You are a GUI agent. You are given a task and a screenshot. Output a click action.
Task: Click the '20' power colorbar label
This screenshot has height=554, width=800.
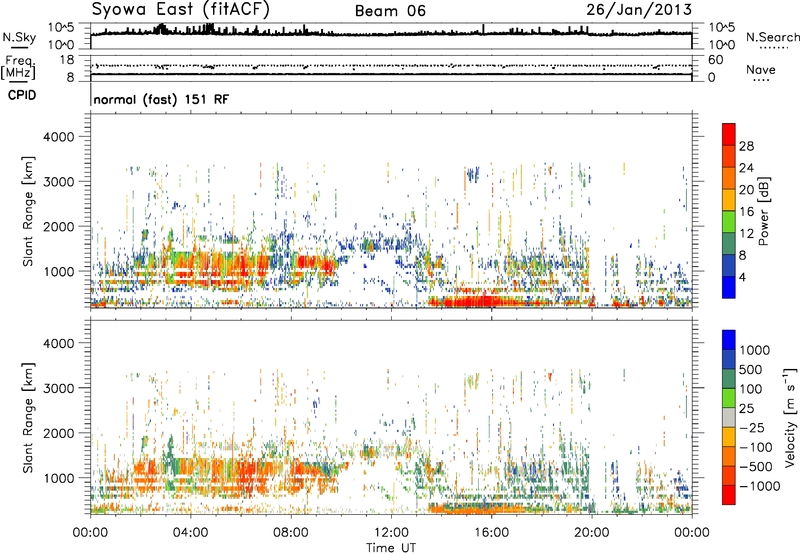point(746,190)
